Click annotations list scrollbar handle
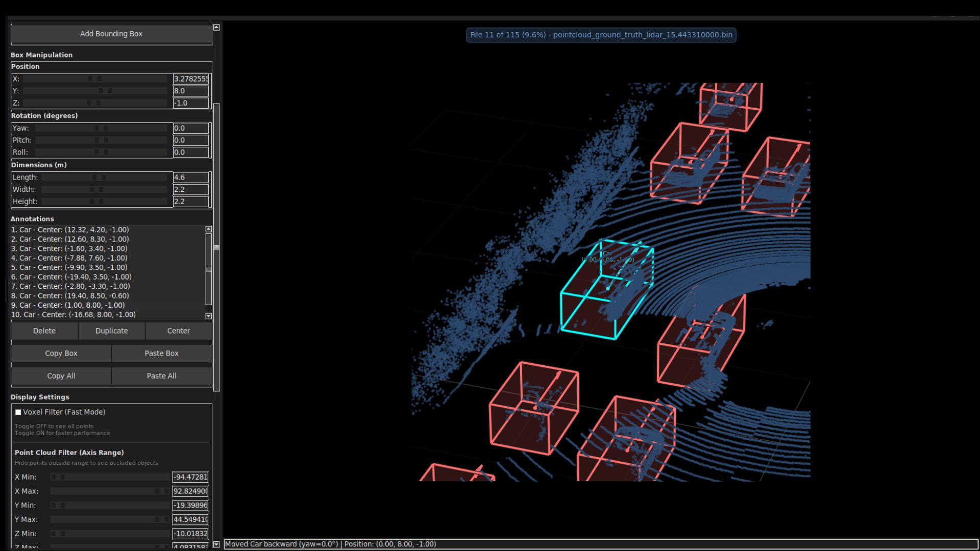This screenshot has width=980, height=551. tap(208, 269)
